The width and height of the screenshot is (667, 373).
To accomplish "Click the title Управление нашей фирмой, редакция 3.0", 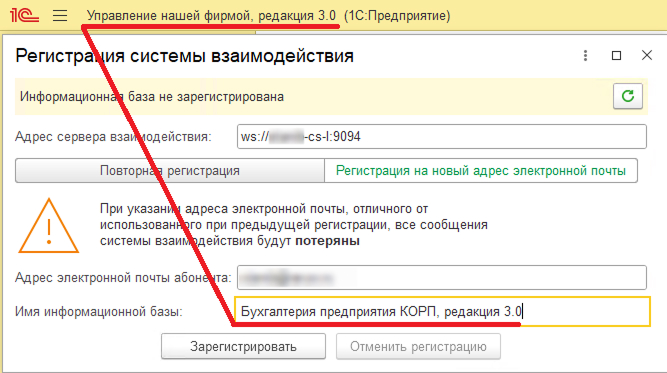I will pyautogui.click(x=211, y=16).
